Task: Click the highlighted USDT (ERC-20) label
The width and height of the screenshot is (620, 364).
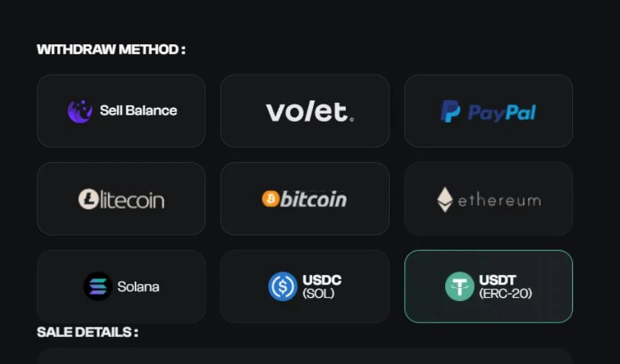Action: 505,287
